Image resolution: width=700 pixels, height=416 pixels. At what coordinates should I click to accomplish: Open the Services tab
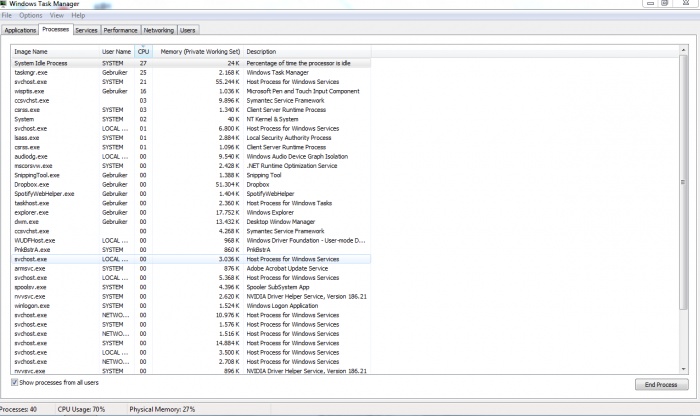(86, 31)
